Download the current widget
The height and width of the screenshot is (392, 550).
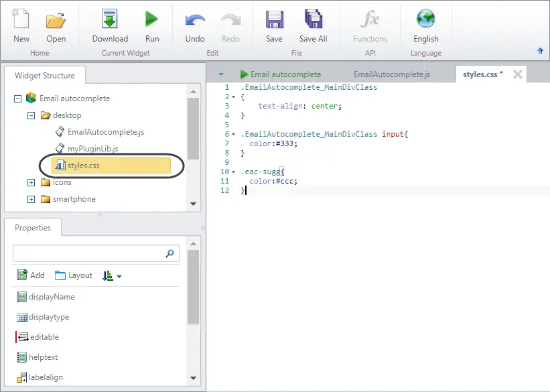tap(110, 19)
